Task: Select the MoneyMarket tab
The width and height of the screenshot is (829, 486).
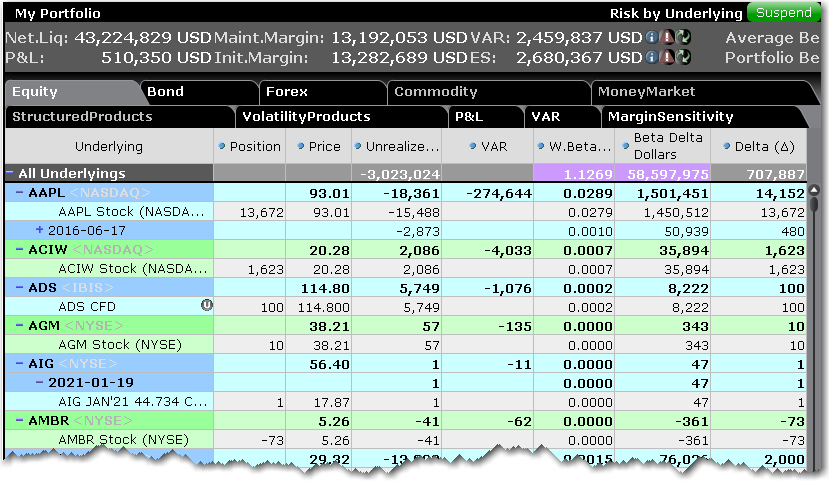Action: pyautogui.click(x=706, y=92)
